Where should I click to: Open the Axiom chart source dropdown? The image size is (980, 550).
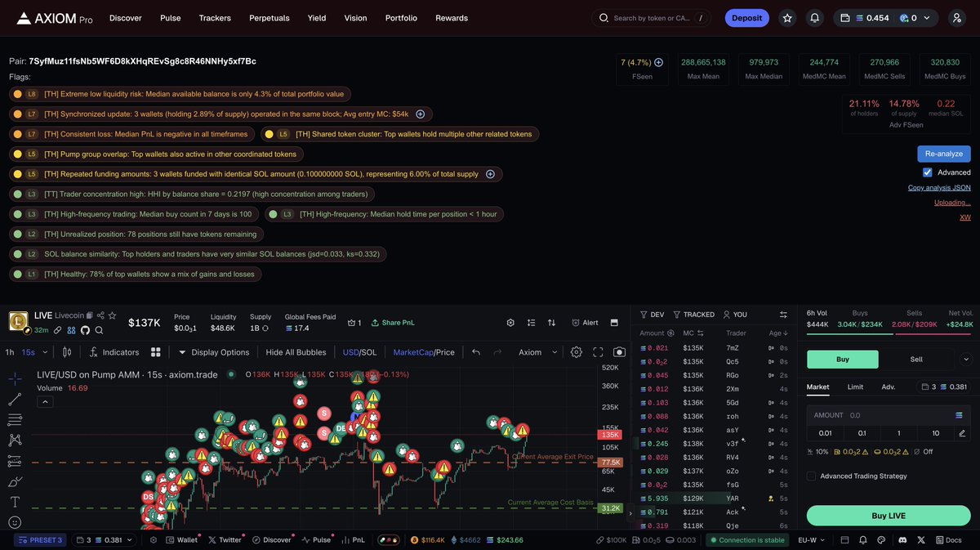coord(539,352)
